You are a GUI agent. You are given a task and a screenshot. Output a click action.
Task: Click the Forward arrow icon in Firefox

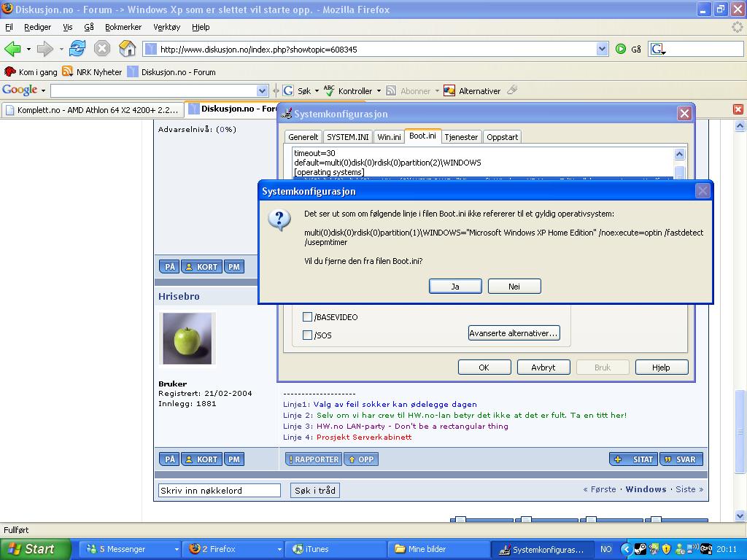click(x=45, y=49)
